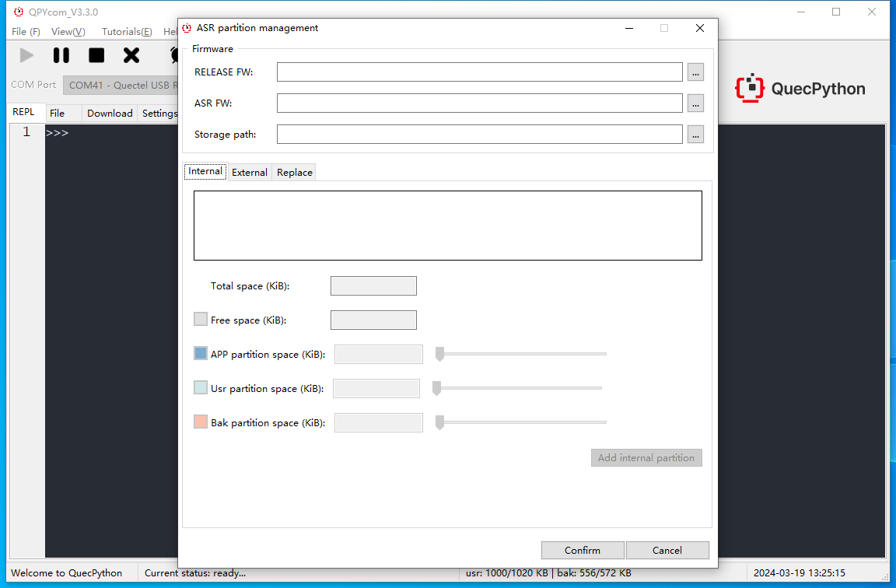Screen dimensions: 896x588
Task: Click the partition layout display box
Action: pyautogui.click(x=447, y=226)
